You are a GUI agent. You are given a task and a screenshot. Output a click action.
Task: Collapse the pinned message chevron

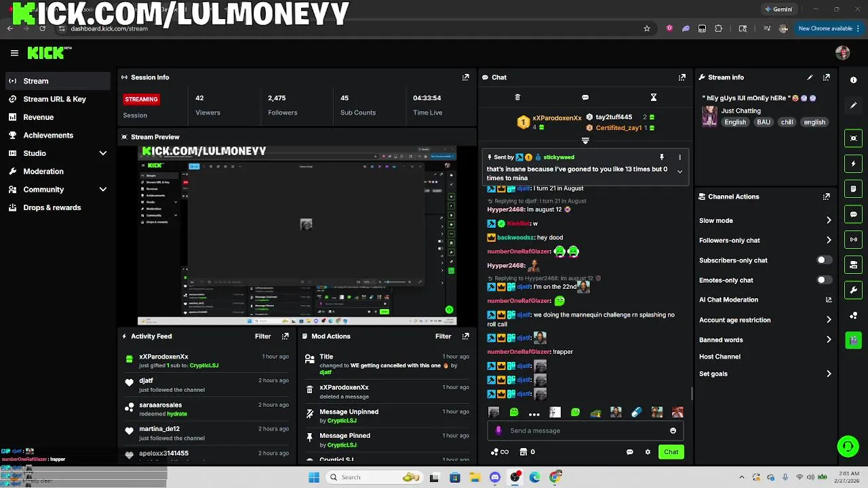[679, 171]
